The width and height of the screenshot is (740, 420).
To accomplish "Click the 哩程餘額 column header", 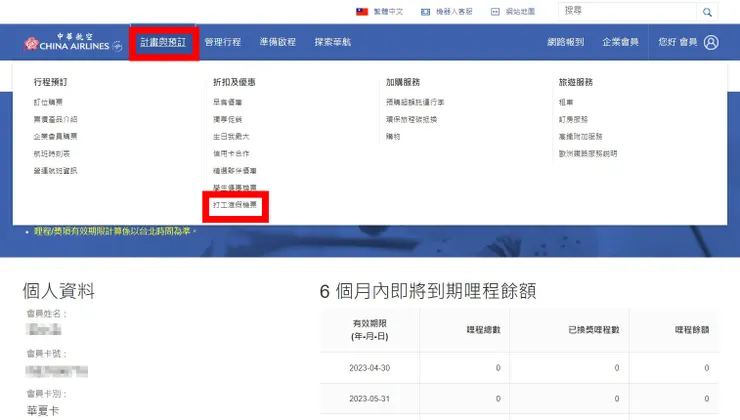I will coord(692,330).
